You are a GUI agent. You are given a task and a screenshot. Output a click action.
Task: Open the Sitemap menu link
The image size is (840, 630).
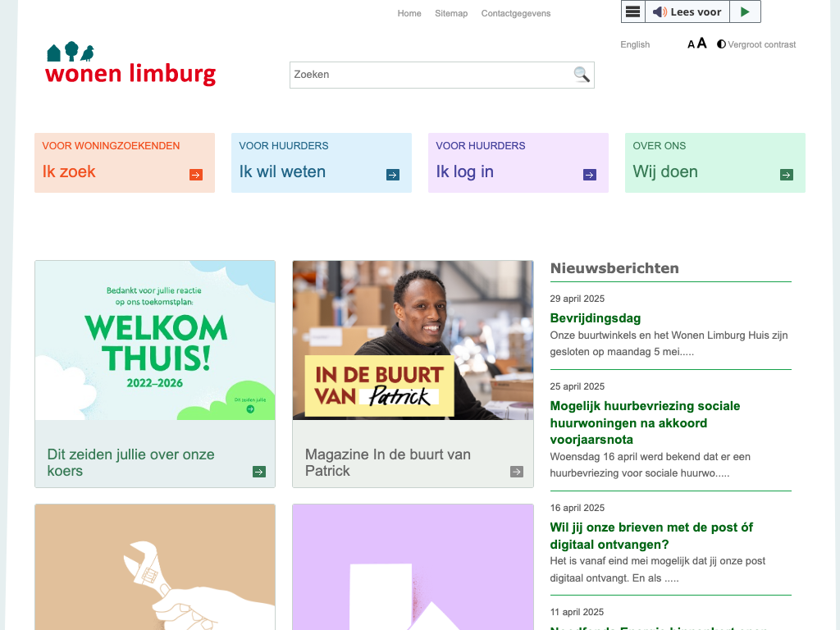(451, 13)
